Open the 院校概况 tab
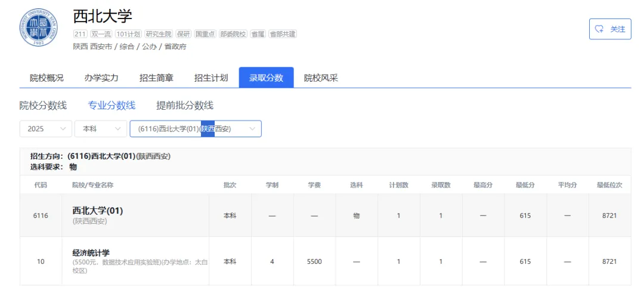644x296 pixels. [47, 78]
